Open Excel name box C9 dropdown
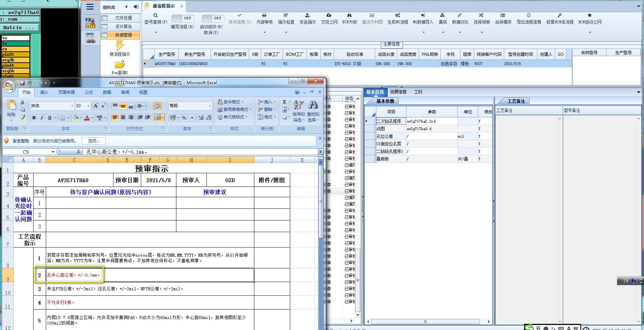The width and height of the screenshot is (644, 330). pos(53,152)
